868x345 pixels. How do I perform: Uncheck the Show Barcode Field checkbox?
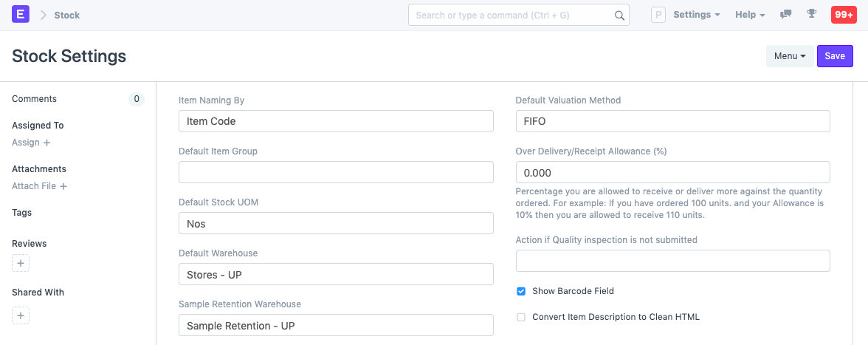tap(521, 291)
